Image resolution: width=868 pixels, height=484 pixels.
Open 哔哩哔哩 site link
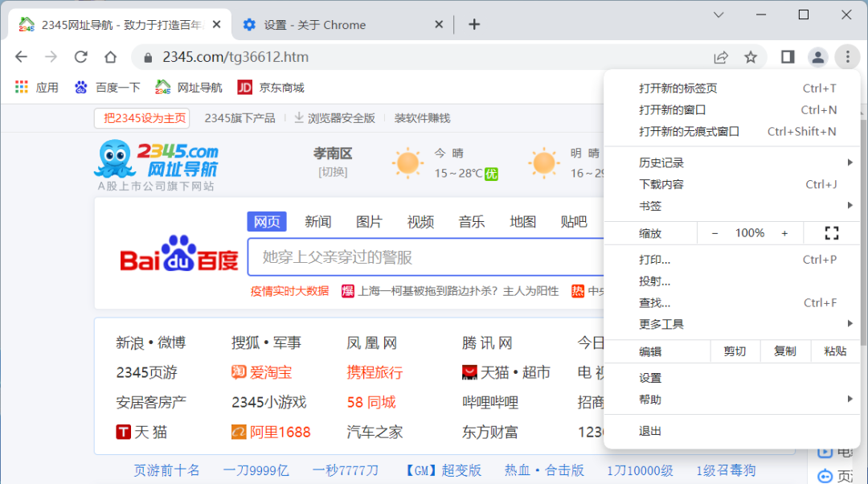(x=490, y=402)
